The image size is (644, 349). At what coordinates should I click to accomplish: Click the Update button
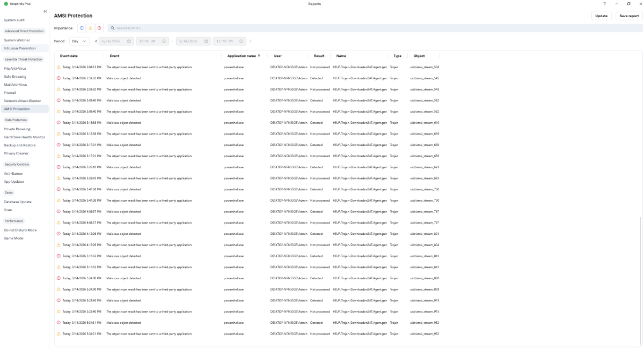pos(602,16)
